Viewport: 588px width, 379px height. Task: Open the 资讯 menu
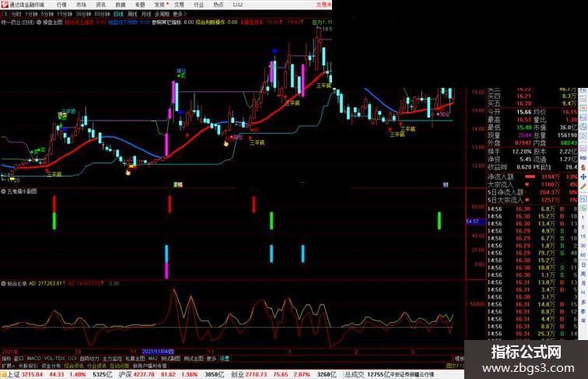pos(101,4)
